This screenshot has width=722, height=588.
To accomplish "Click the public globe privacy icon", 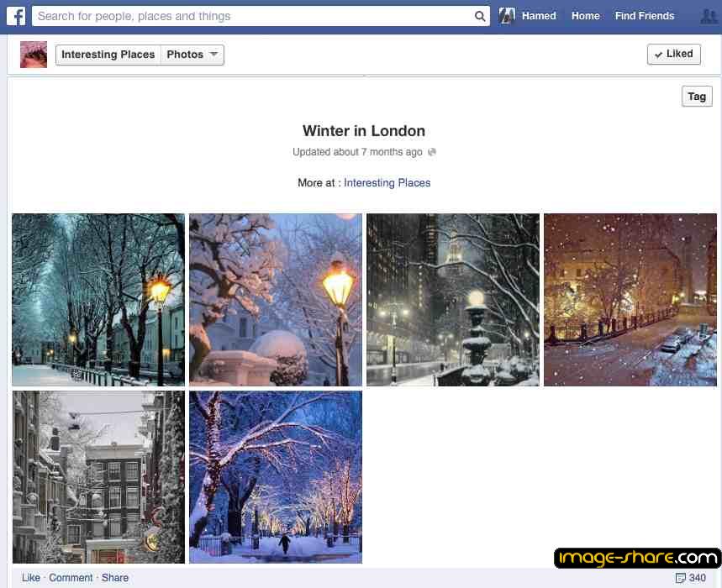I will tap(431, 152).
